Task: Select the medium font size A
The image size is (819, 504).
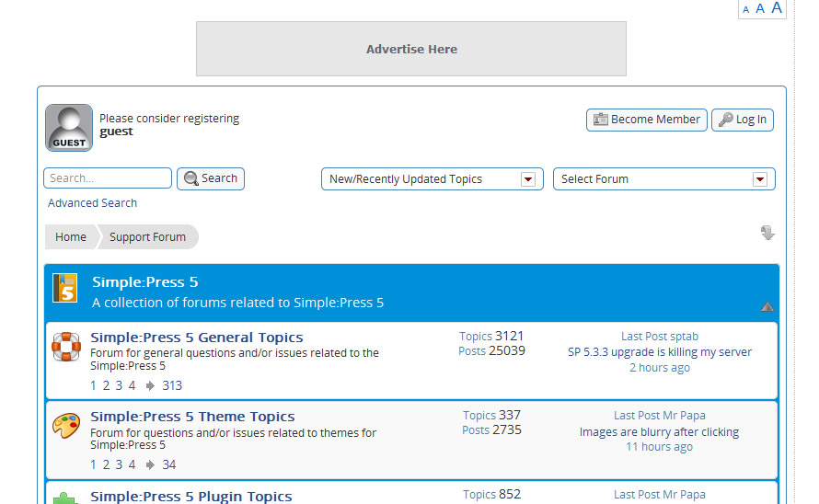Action: click(760, 9)
